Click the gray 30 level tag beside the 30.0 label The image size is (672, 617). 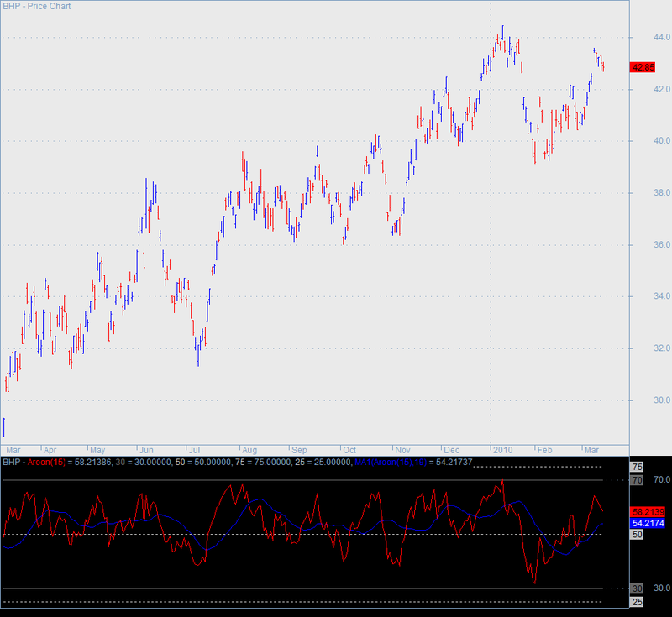pyautogui.click(x=638, y=588)
